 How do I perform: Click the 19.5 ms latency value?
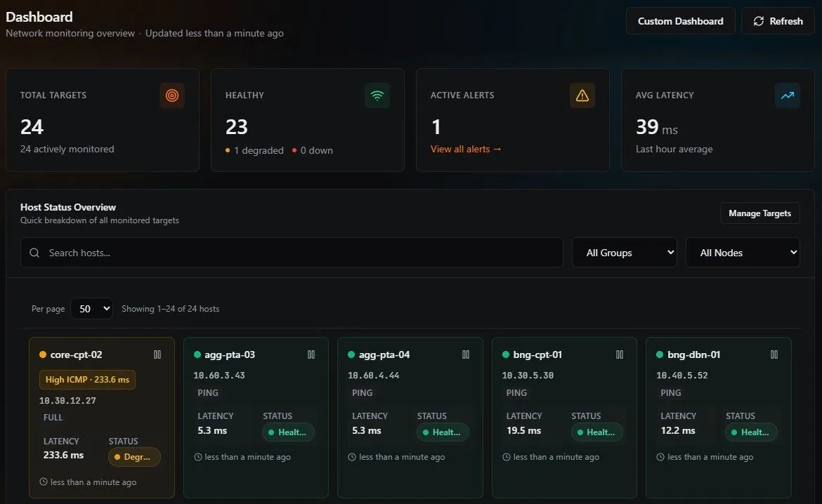(x=523, y=431)
